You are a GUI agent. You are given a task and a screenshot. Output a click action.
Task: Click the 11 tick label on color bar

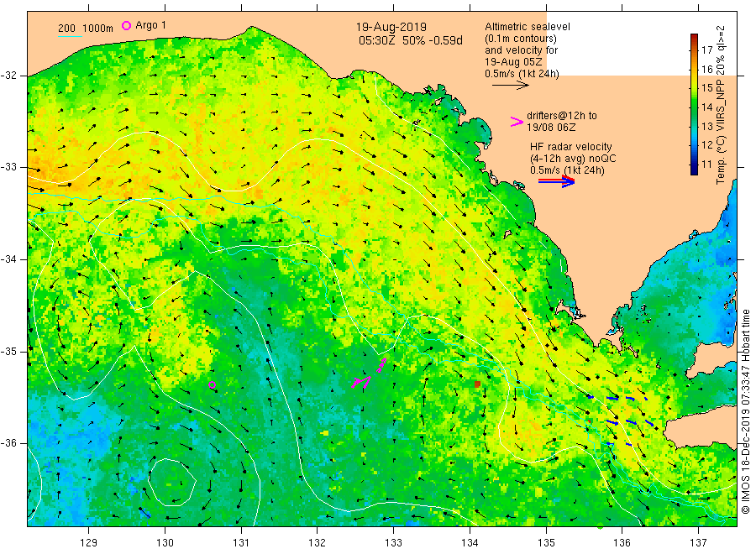point(706,165)
